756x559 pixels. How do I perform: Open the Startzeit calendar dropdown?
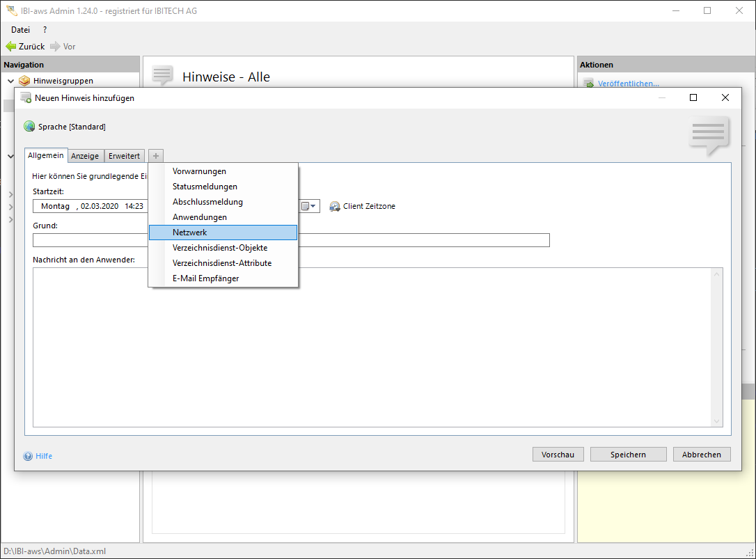tap(309, 206)
